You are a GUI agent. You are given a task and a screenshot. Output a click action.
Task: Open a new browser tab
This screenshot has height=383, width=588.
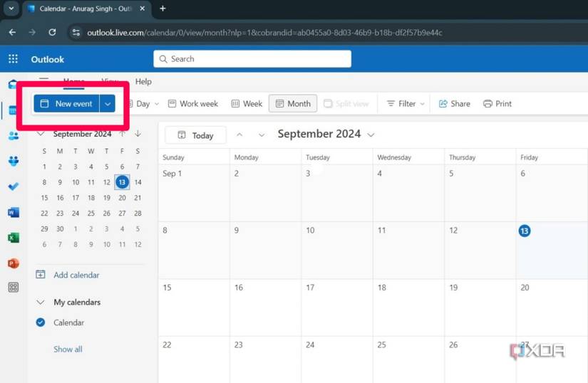click(x=163, y=9)
